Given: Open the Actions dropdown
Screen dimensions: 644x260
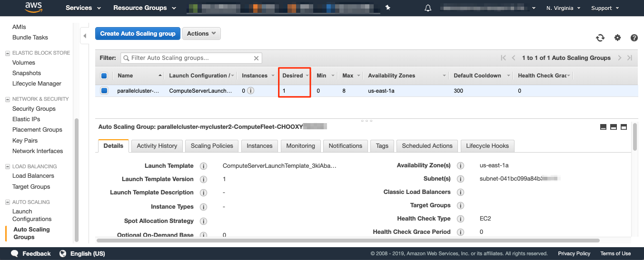Looking at the screenshot, I should (201, 33).
